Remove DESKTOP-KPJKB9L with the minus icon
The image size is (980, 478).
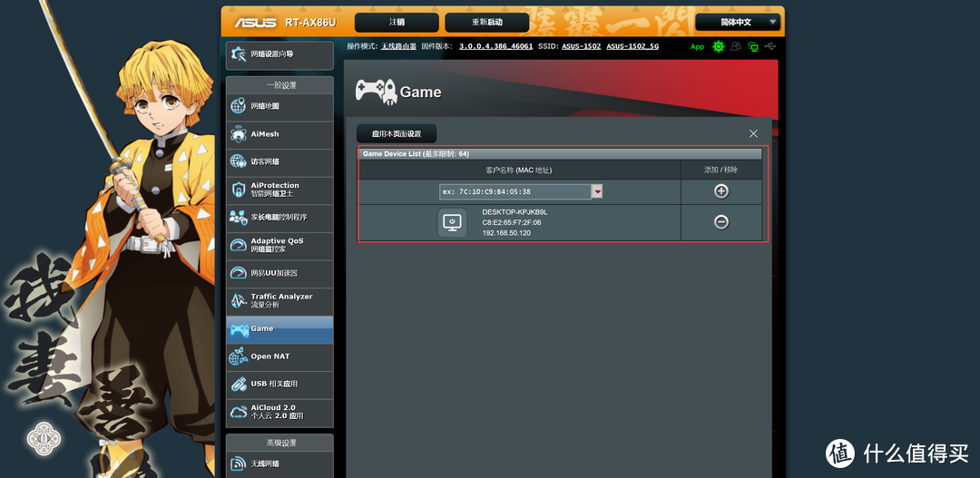pyautogui.click(x=721, y=222)
